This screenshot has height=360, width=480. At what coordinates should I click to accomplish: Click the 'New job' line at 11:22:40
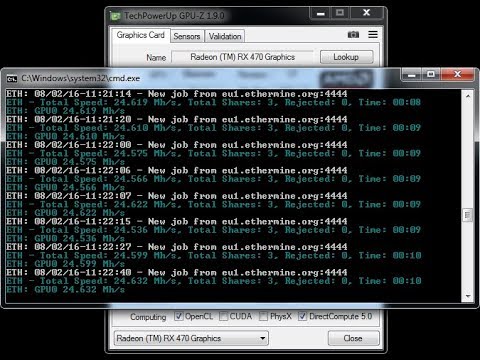tap(177, 273)
